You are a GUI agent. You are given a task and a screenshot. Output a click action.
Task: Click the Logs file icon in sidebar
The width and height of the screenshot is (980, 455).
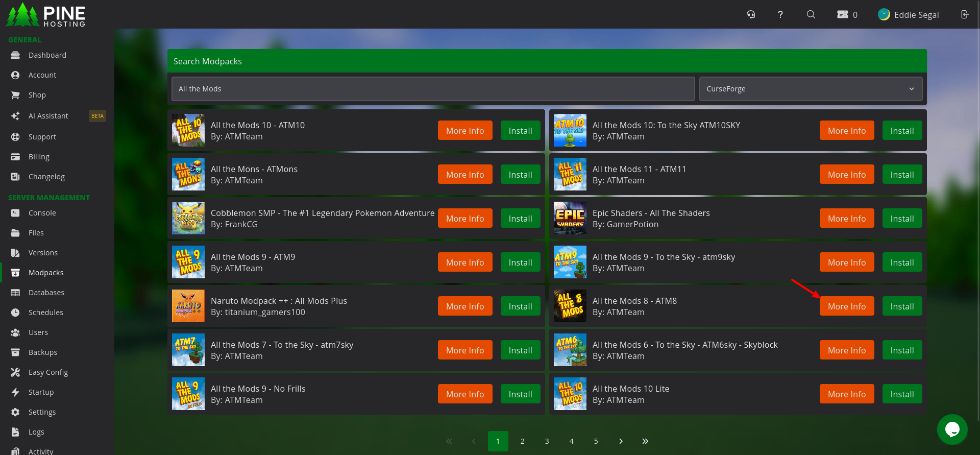point(15,432)
